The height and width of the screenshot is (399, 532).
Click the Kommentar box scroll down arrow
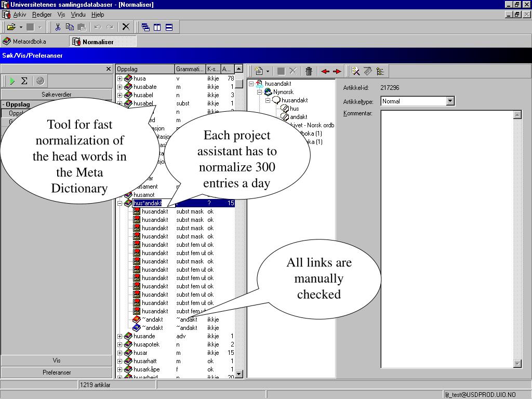click(517, 363)
